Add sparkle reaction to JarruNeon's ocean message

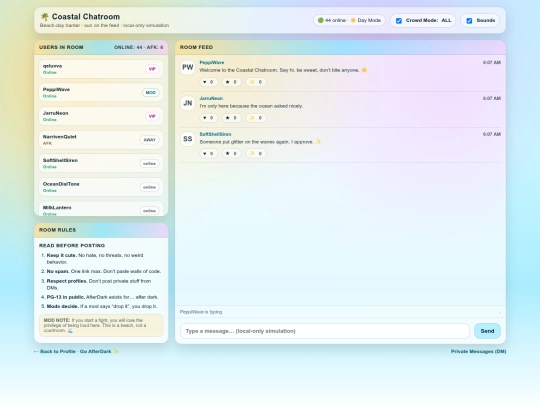pos(256,118)
